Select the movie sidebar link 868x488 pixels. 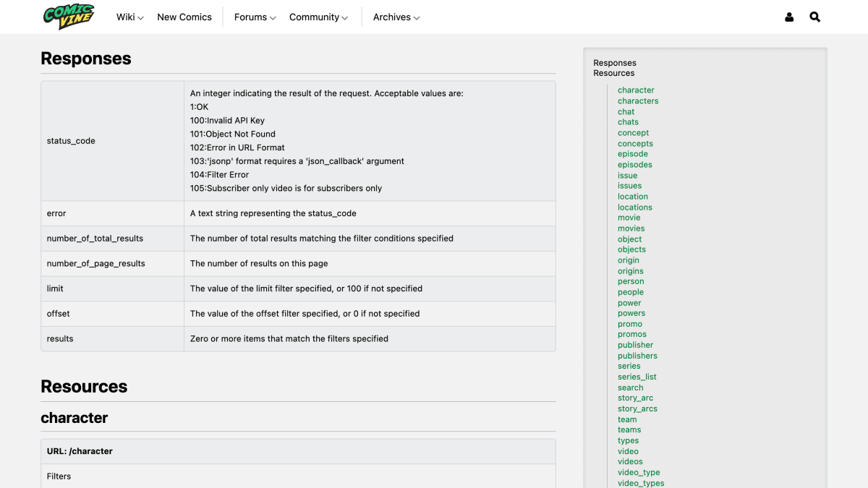(x=629, y=218)
